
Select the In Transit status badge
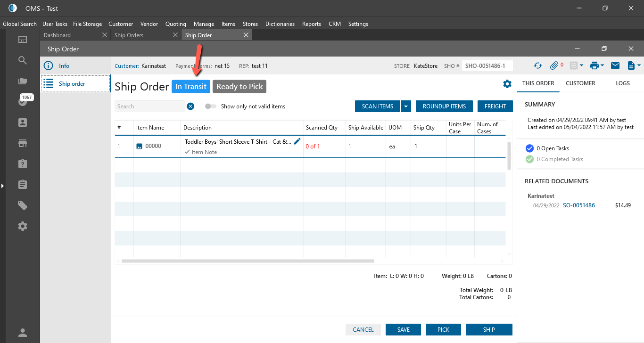click(191, 87)
